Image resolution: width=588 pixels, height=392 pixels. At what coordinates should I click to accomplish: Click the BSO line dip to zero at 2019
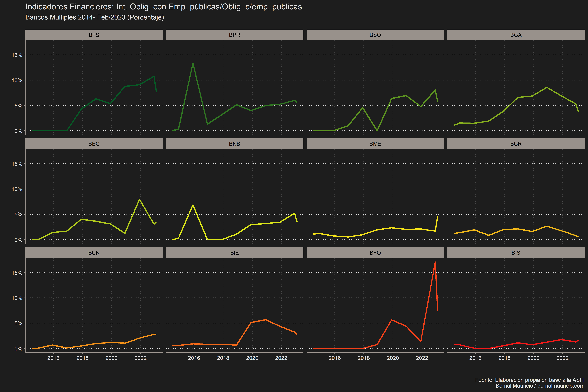(377, 131)
